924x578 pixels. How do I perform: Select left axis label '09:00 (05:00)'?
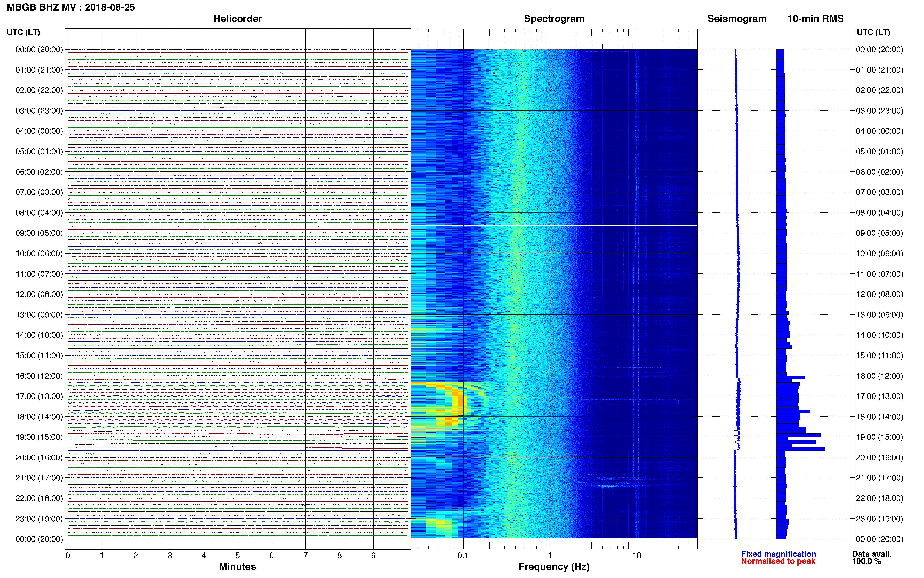(39, 233)
